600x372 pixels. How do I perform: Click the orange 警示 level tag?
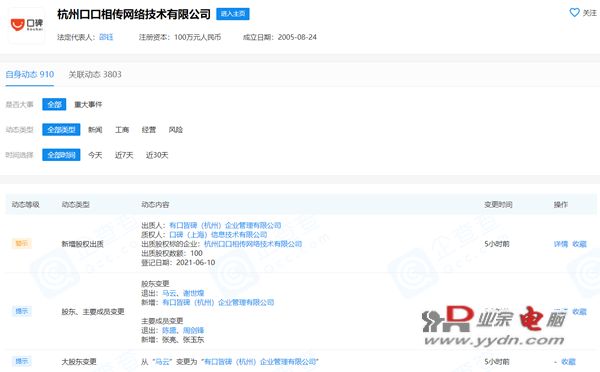pyautogui.click(x=22, y=243)
